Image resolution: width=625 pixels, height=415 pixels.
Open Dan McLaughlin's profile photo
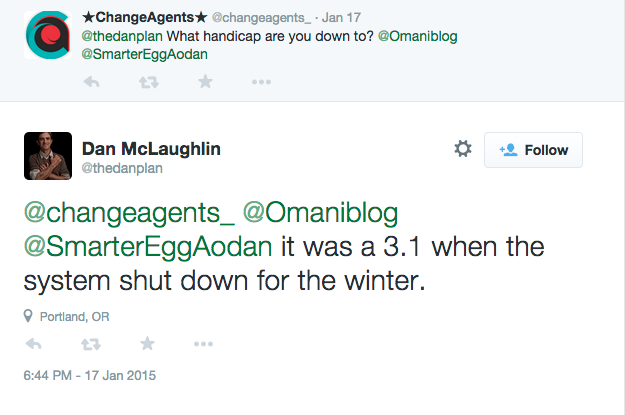point(47,155)
